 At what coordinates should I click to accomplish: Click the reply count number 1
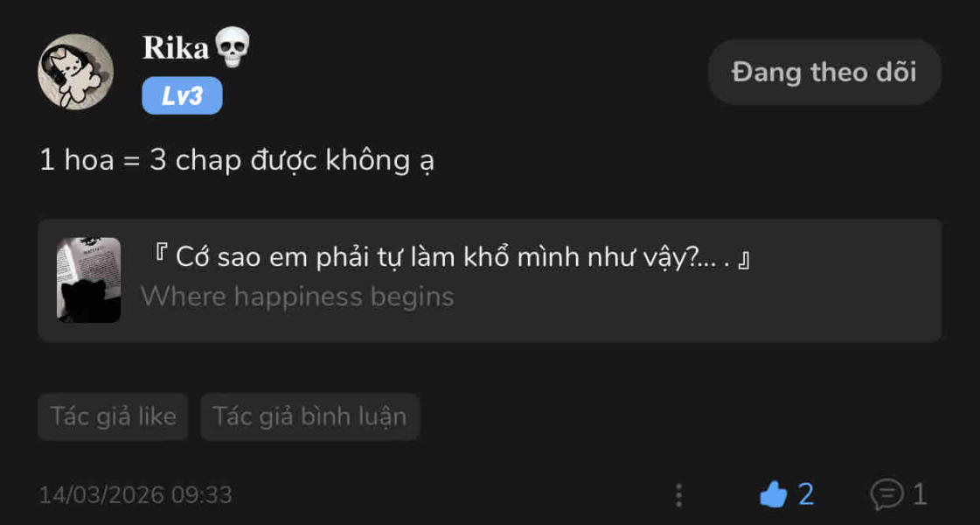coord(919,495)
